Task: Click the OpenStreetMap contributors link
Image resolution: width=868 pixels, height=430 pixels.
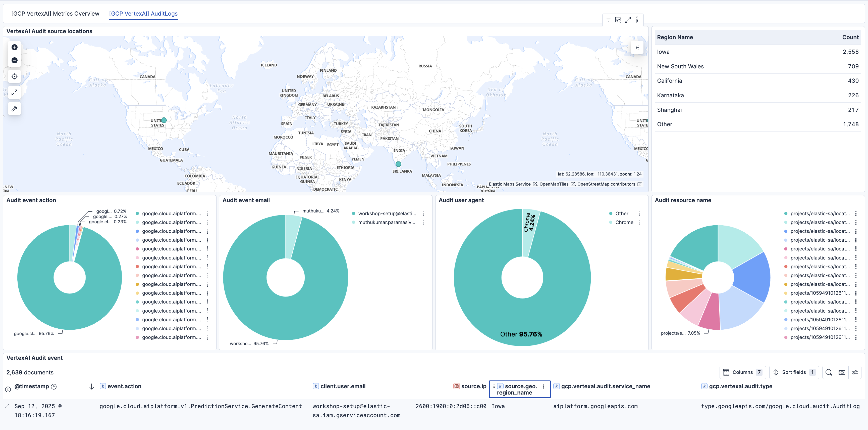Action: (x=606, y=184)
